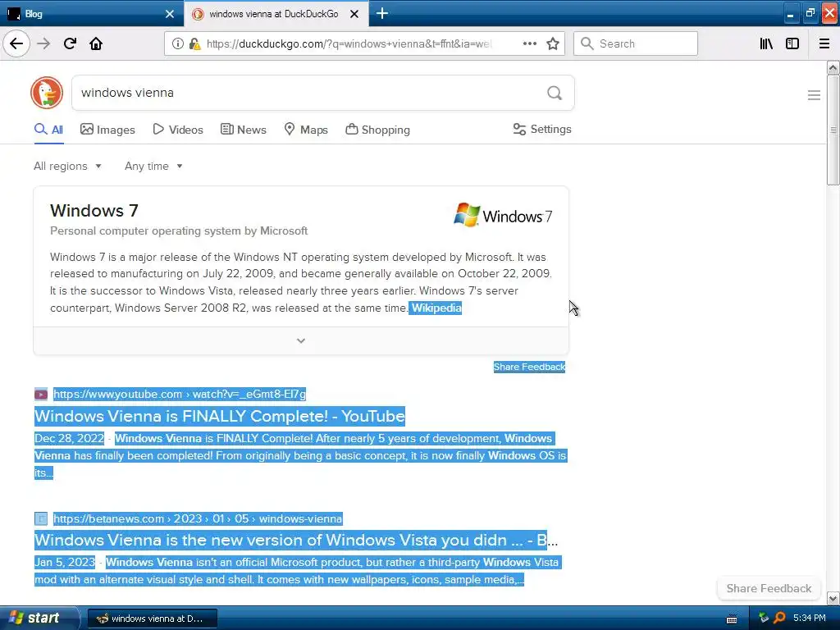This screenshot has width=840, height=630.
Task: Open the browser home page
Action: pos(96,44)
